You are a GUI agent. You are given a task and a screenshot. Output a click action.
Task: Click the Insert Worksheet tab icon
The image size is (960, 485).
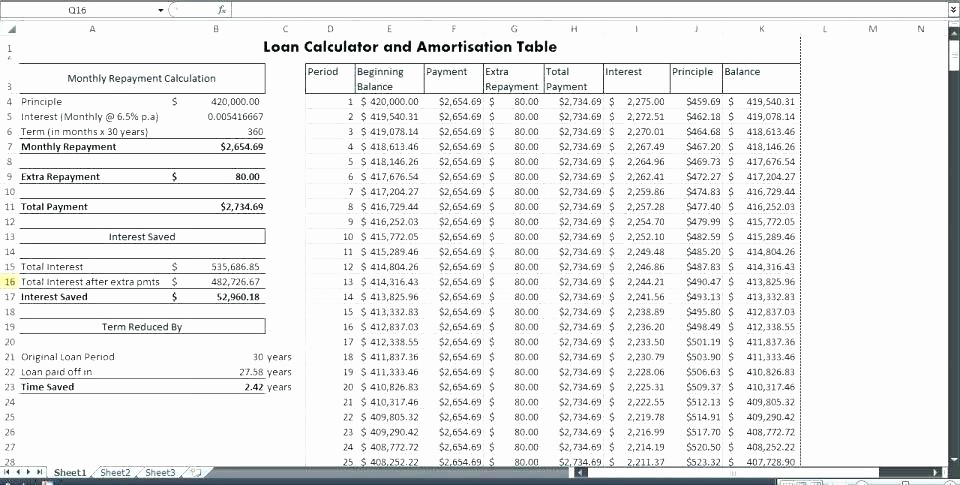coord(195,472)
